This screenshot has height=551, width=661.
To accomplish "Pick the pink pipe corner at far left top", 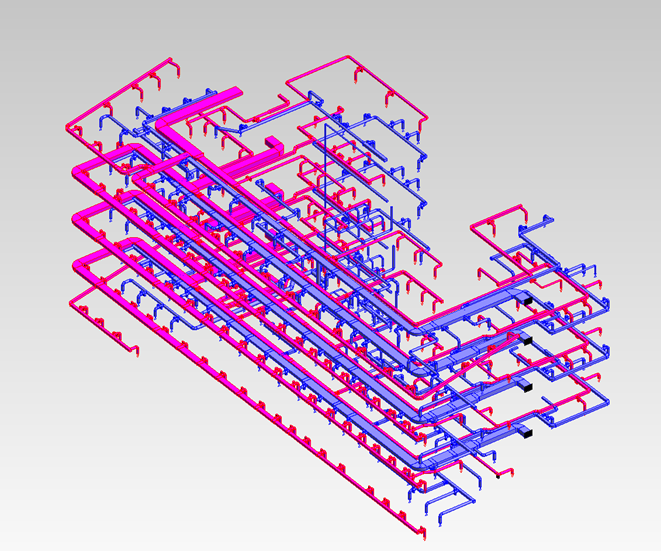I will (70, 126).
